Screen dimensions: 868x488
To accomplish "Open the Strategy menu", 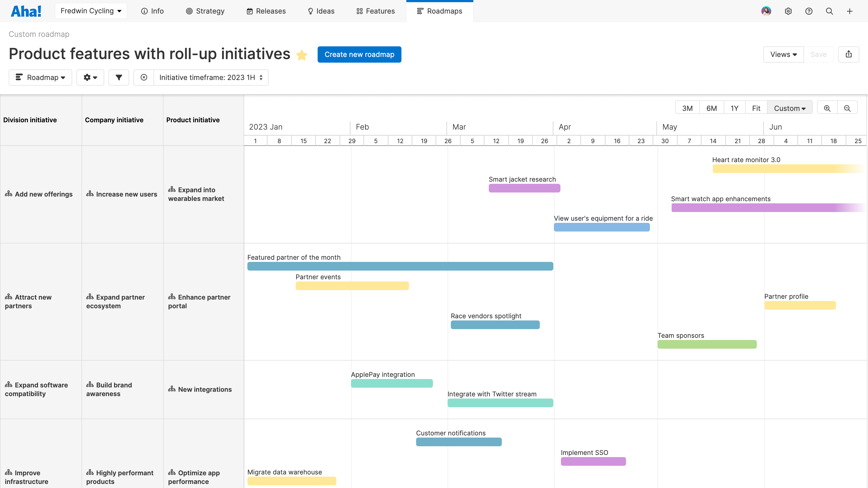I will click(205, 11).
